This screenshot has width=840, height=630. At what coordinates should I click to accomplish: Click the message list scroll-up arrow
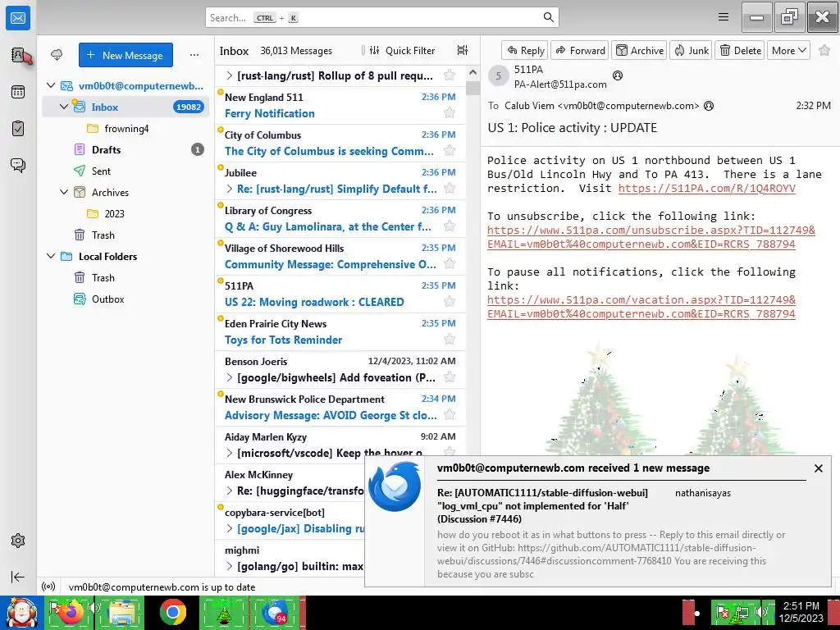pos(472,72)
